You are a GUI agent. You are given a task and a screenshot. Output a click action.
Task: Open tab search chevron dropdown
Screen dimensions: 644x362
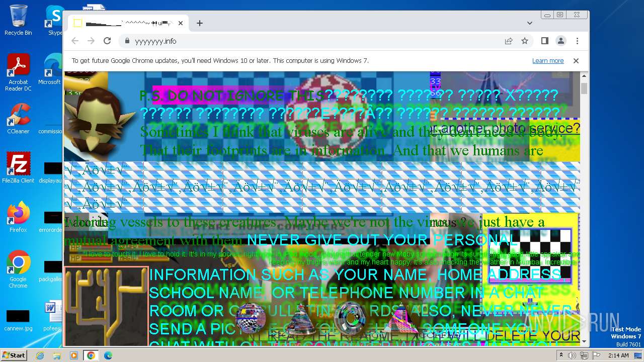[530, 23]
